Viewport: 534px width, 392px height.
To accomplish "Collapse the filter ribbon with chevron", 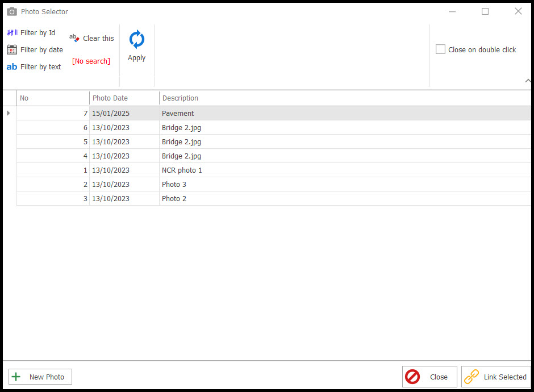I will click(x=528, y=81).
